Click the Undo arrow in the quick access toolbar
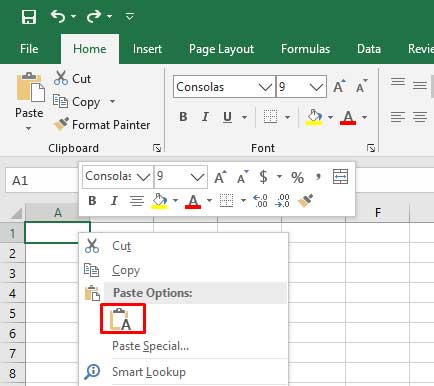Image resolution: width=434 pixels, height=386 pixels. [x=58, y=16]
